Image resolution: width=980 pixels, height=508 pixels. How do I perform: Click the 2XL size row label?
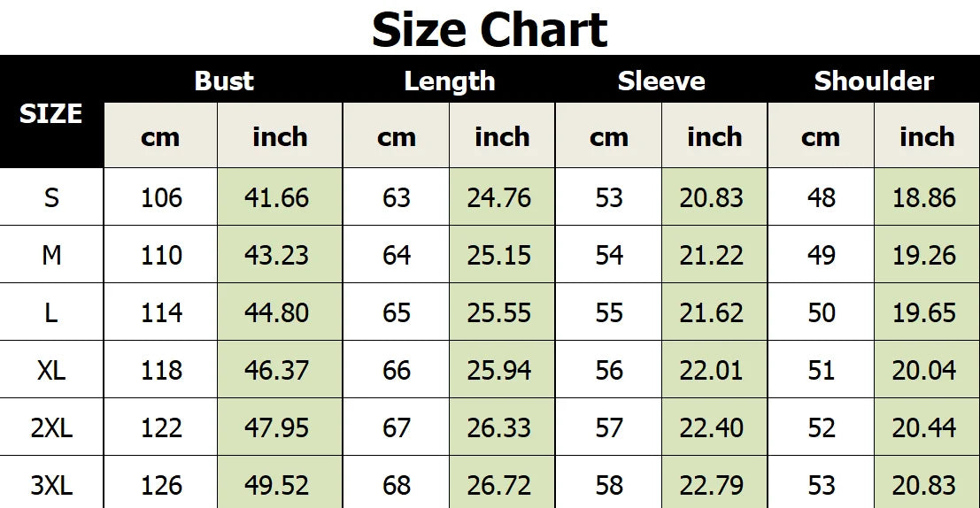(x=51, y=427)
